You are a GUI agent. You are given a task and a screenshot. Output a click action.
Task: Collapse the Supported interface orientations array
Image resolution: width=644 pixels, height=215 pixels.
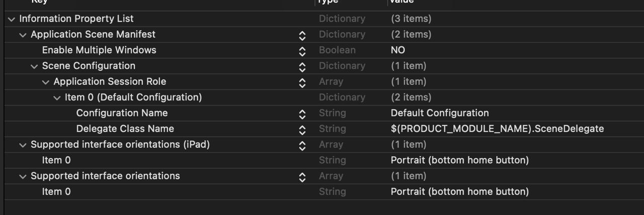coord(23,176)
